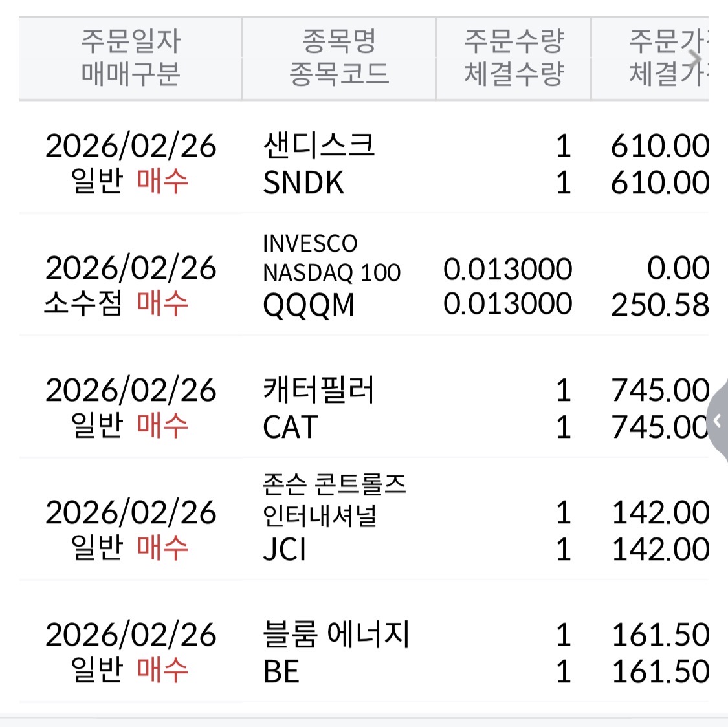The height and width of the screenshot is (727, 728).
Task: Tap the JCI ticker code
Action: [285, 550]
